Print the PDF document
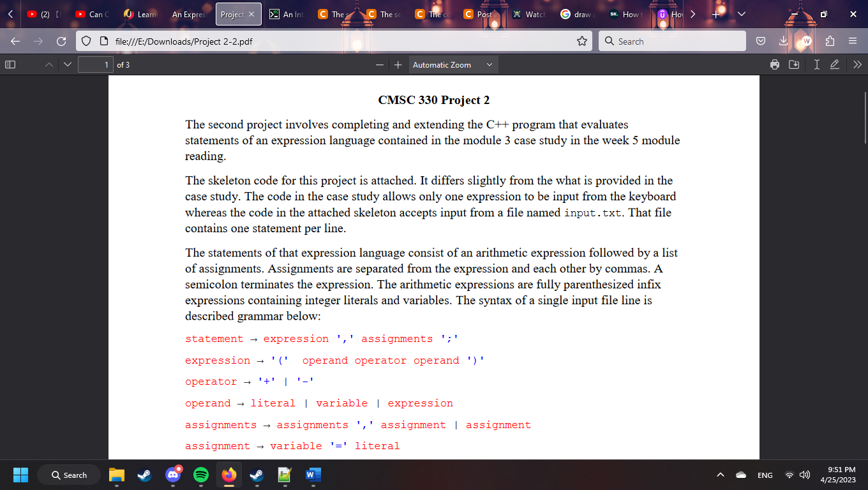Viewport: 868px width, 490px height. coord(774,64)
